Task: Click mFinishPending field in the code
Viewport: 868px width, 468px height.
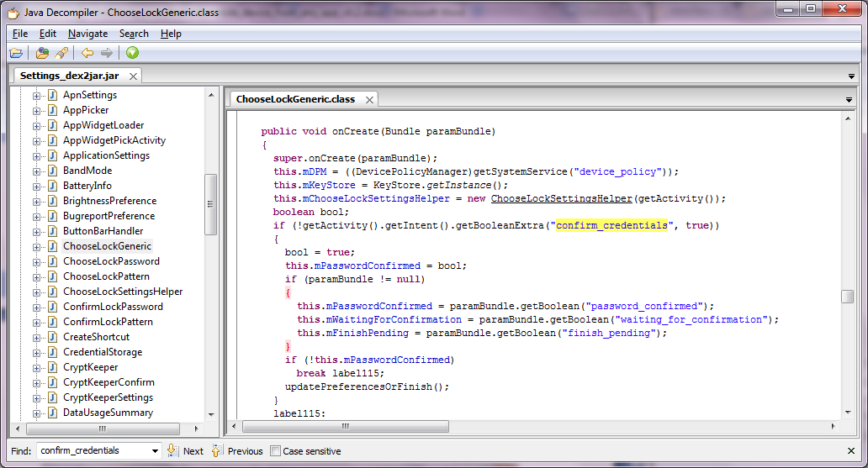Action: 368,333
